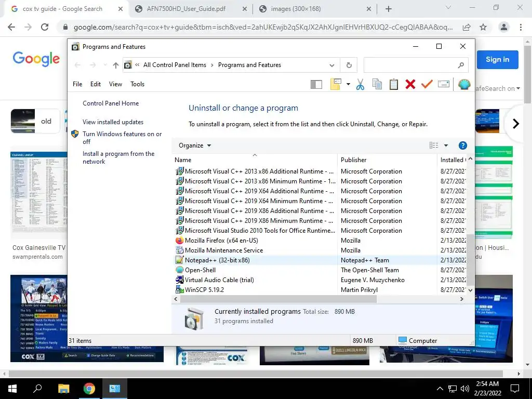Viewport: 532px width, 399px height.
Task: Select the Mozilla Firefox (x64 en-US) entry
Action: click(321, 241)
